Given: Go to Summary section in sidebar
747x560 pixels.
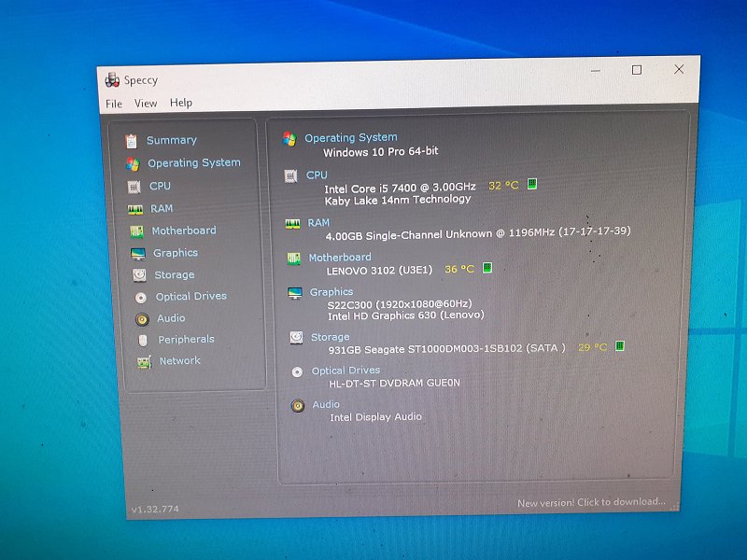Looking at the screenshot, I should (172, 140).
